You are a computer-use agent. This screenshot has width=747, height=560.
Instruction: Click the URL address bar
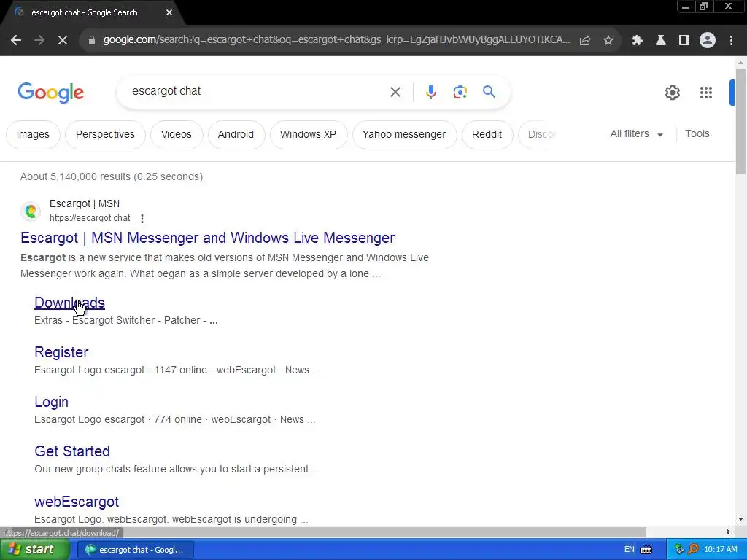336,40
